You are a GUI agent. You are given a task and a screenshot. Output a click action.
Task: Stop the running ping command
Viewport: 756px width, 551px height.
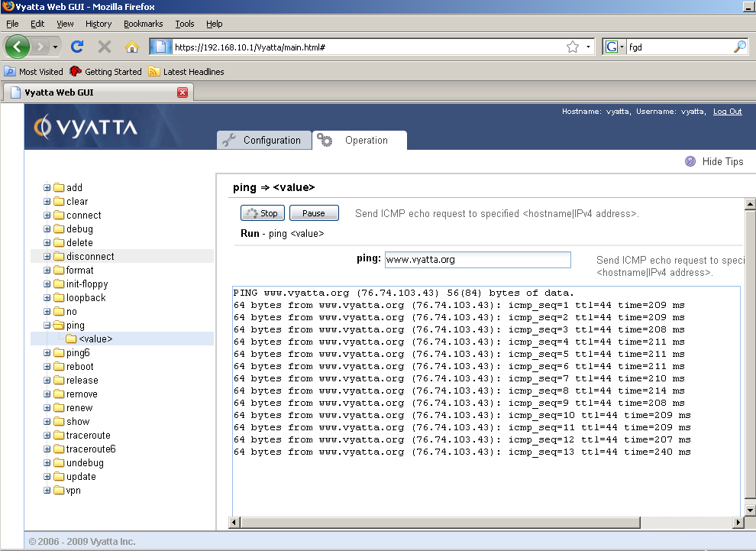(x=263, y=213)
